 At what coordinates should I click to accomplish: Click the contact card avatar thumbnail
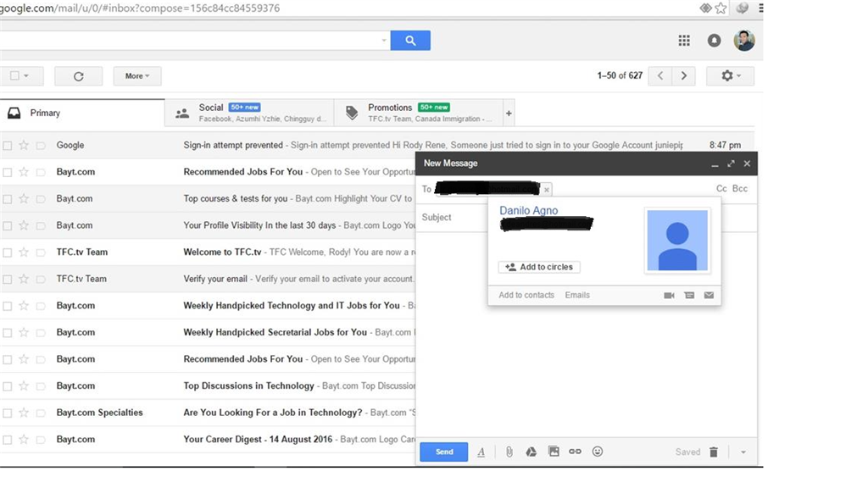[677, 240]
